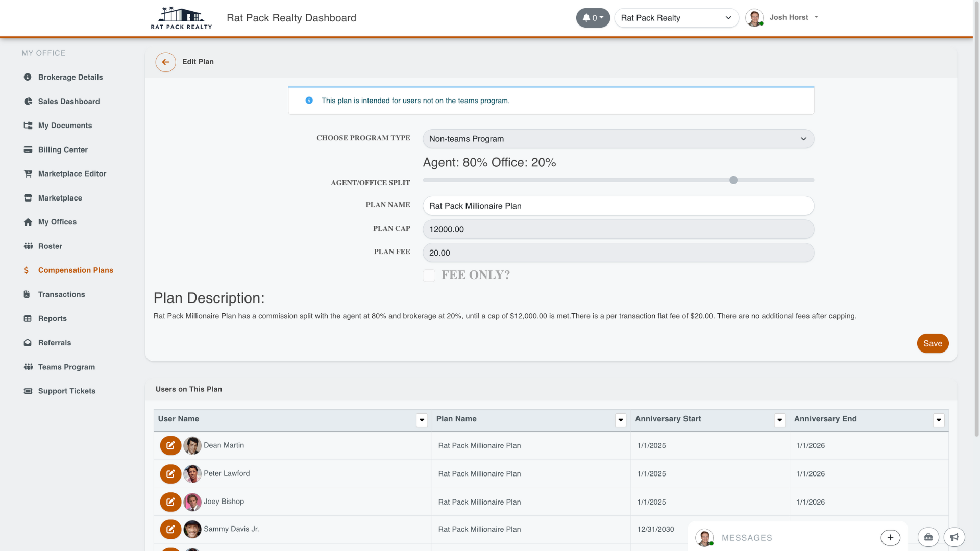Expand the Rat Pack Realty office selector
Screen dimensions: 980x551
[x=729, y=17]
